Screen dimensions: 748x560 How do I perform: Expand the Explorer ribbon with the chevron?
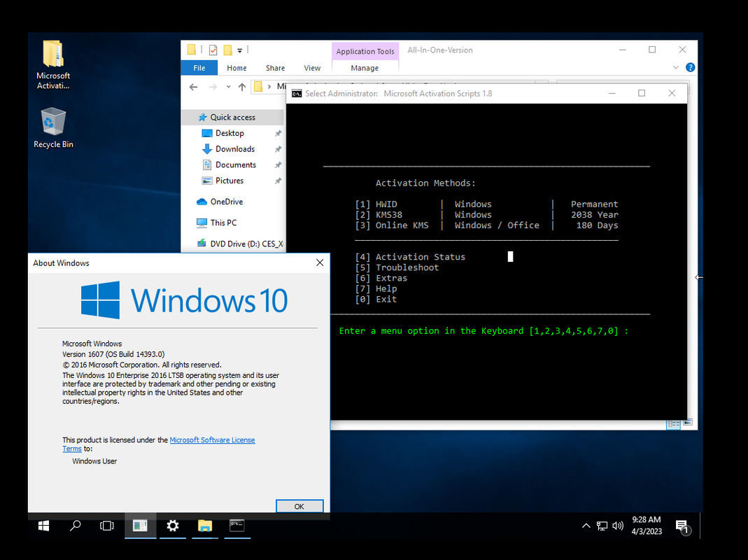[675, 67]
